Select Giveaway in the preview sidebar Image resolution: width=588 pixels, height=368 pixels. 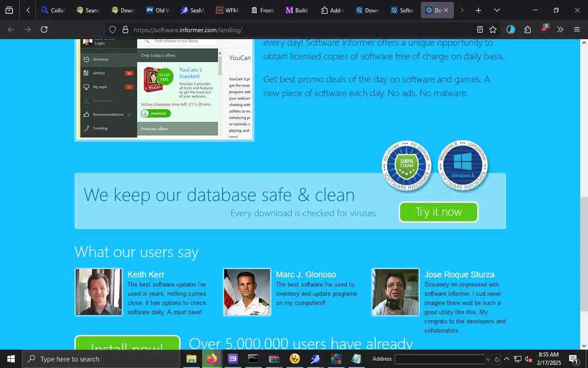click(109, 59)
